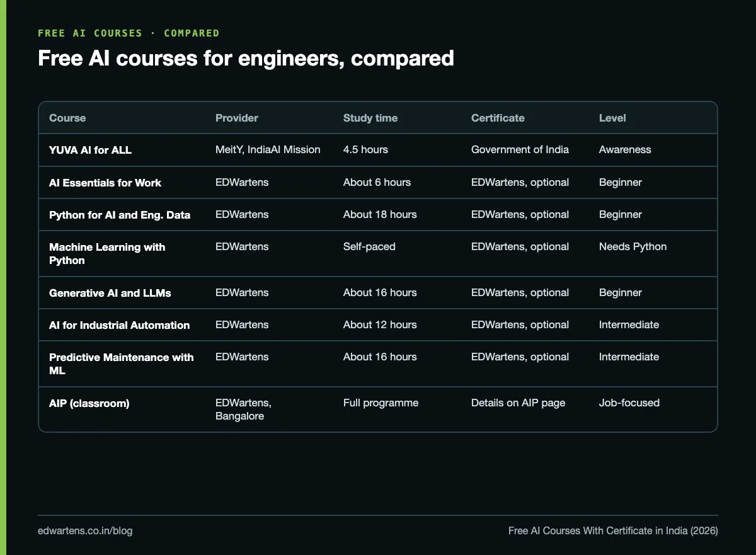
Task: Click the 'Self-paced' study time cell
Action: click(369, 246)
